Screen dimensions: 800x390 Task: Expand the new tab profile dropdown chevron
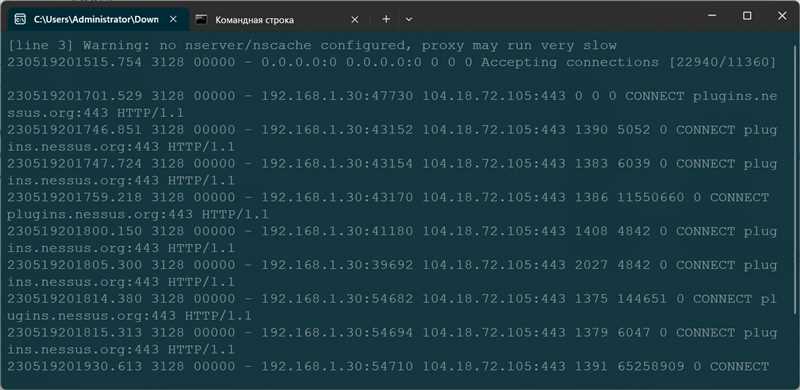pyautogui.click(x=409, y=19)
